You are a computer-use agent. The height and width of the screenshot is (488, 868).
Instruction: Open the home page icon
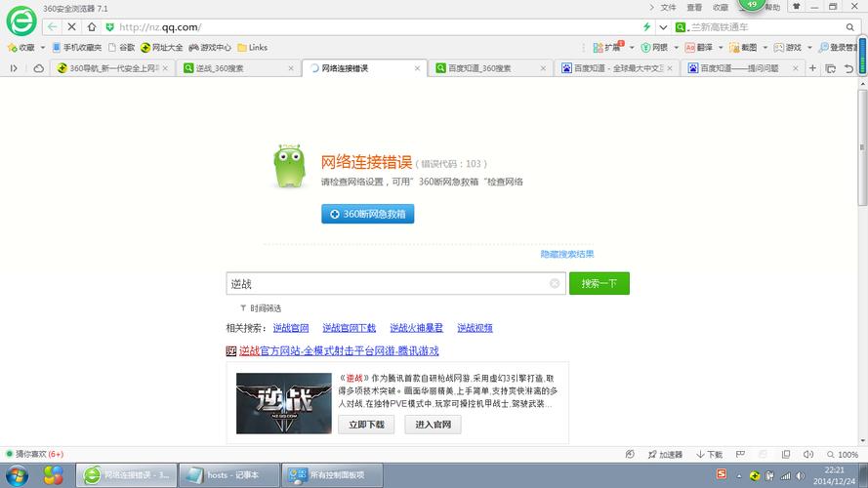[x=92, y=26]
